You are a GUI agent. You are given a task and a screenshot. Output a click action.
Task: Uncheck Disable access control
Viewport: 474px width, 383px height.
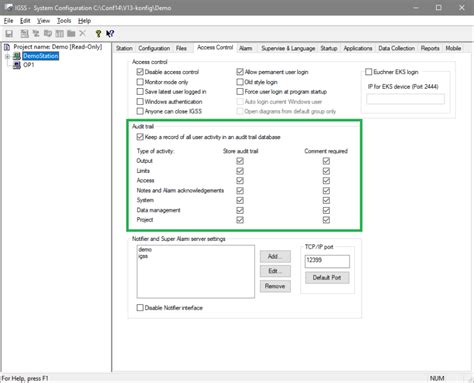(140, 72)
